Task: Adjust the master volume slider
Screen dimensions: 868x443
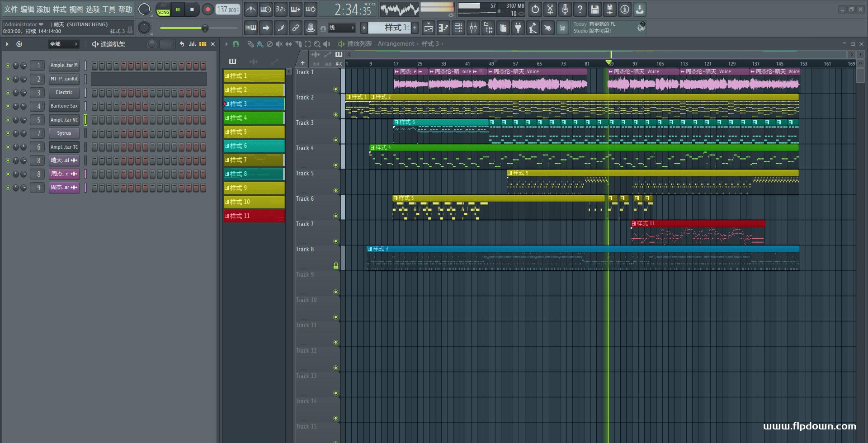Action: coord(199,28)
